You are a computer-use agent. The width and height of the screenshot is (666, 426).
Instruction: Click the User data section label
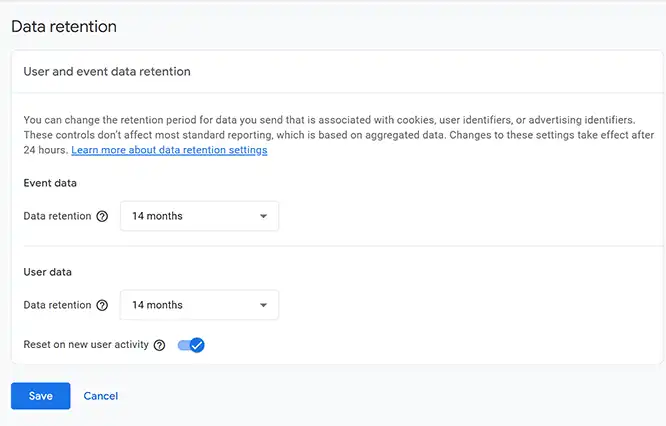click(48, 272)
